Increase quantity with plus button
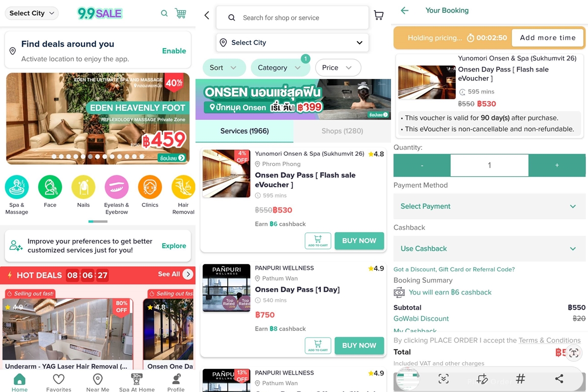This screenshot has height=392, width=588. point(557,166)
